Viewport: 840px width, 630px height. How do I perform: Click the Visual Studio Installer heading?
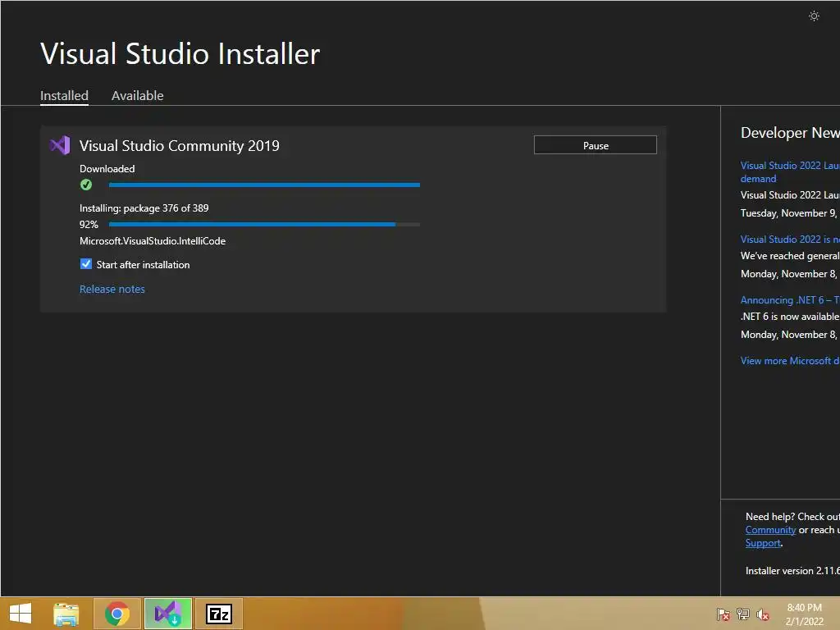coord(180,53)
